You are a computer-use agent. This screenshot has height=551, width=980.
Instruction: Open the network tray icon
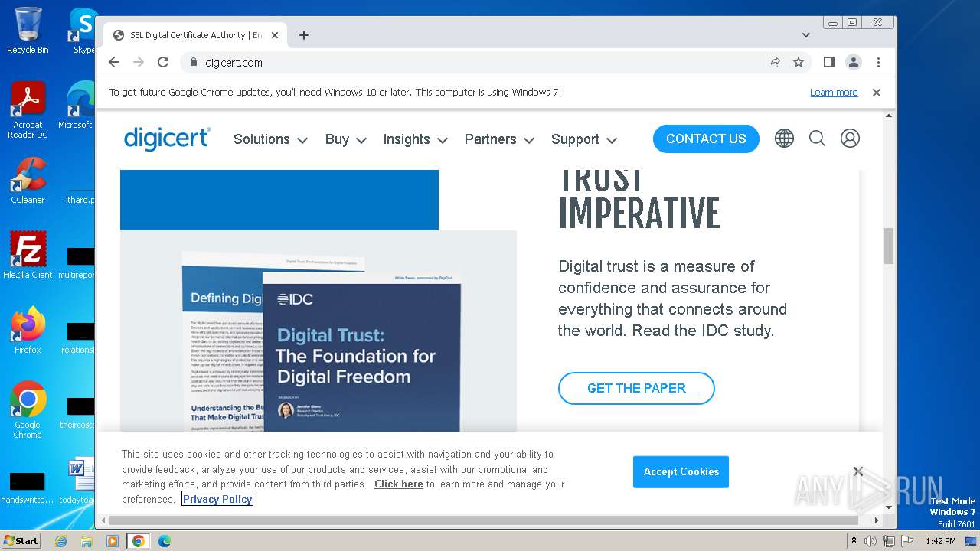coord(888,541)
